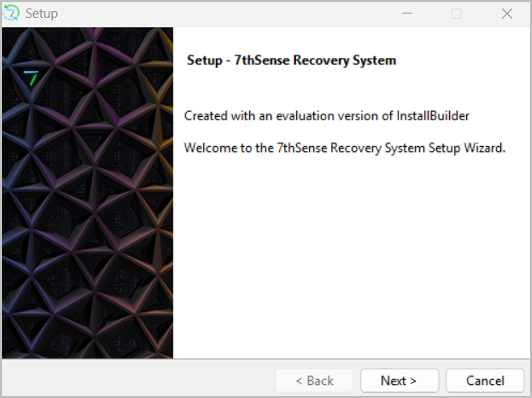Click the 7thSense setup icon in title bar
Image resolution: width=532 pixels, height=398 pixels.
click(11, 13)
